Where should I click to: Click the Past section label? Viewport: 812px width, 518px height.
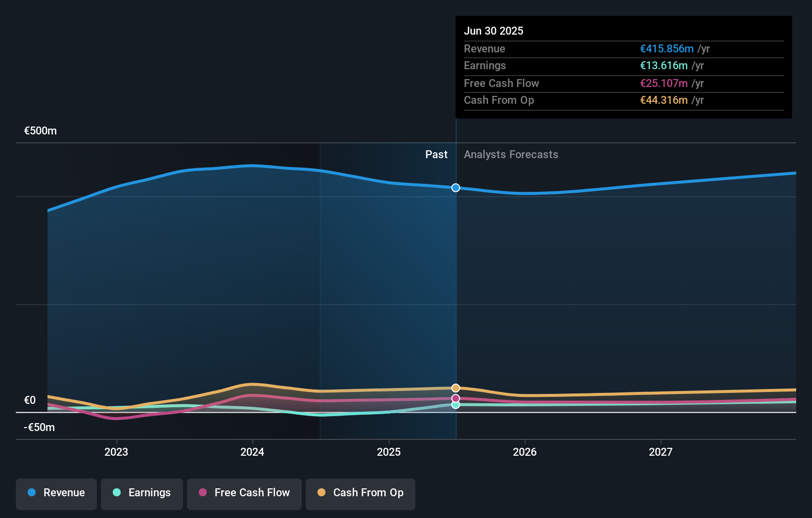coord(436,154)
